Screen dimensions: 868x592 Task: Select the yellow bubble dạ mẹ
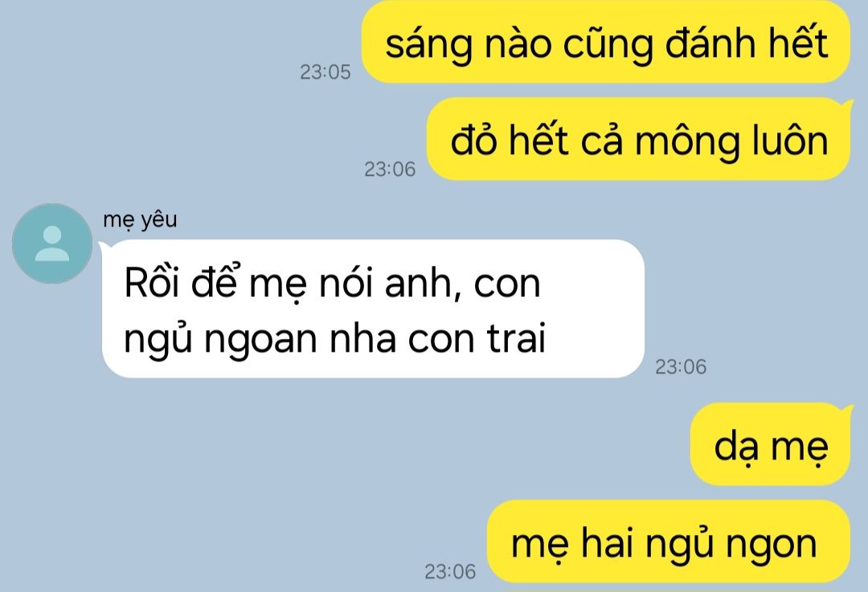[770, 445]
